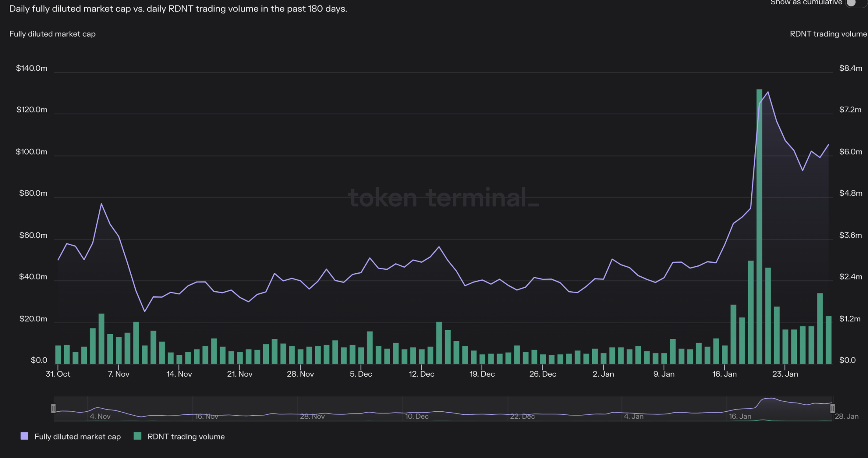Click the 23. Jan x-axis label
The image size is (868, 458).
(x=785, y=374)
